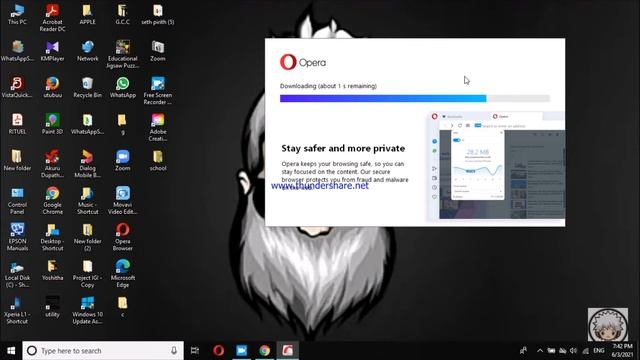640x360 pixels.
Task: Open the Windows Start menu
Action: coord(11,351)
